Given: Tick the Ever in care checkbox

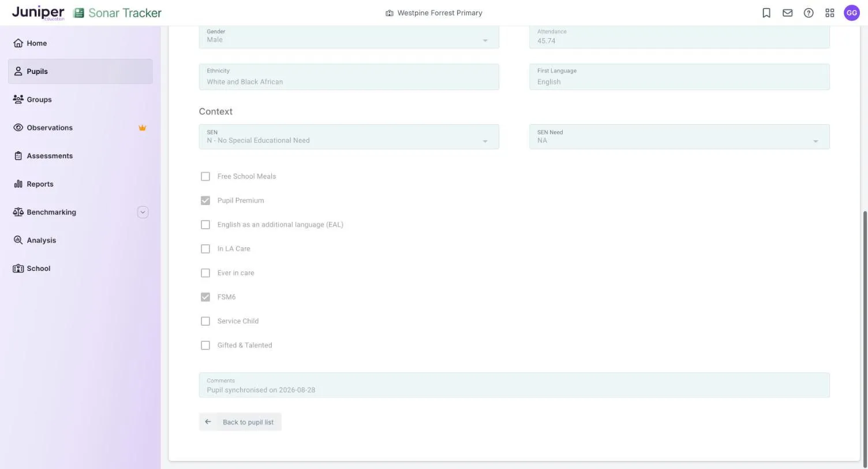Looking at the screenshot, I should (205, 273).
